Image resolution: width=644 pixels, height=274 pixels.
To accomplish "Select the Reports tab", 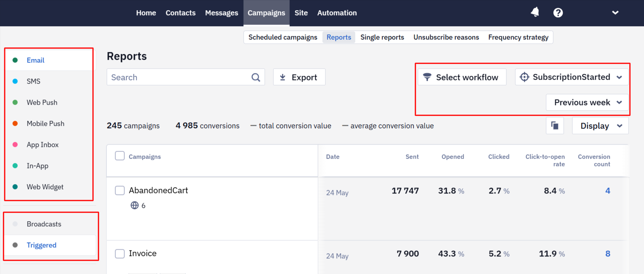I will coord(339,37).
